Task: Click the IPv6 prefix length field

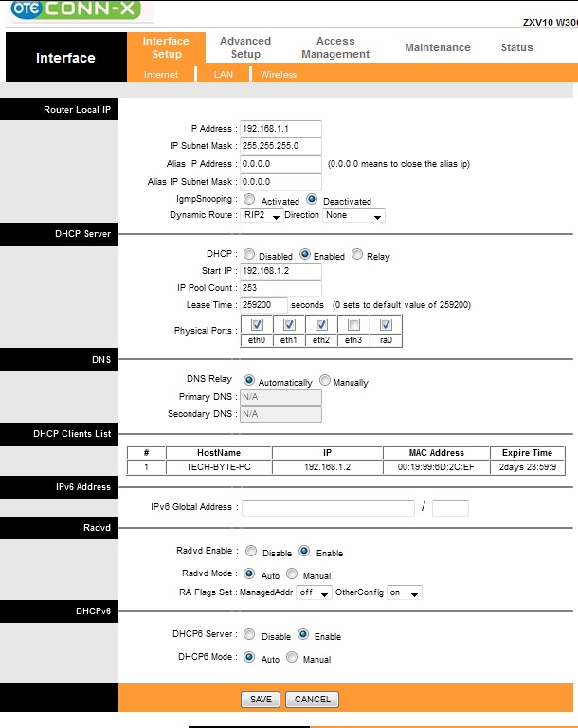Action: pos(450,507)
